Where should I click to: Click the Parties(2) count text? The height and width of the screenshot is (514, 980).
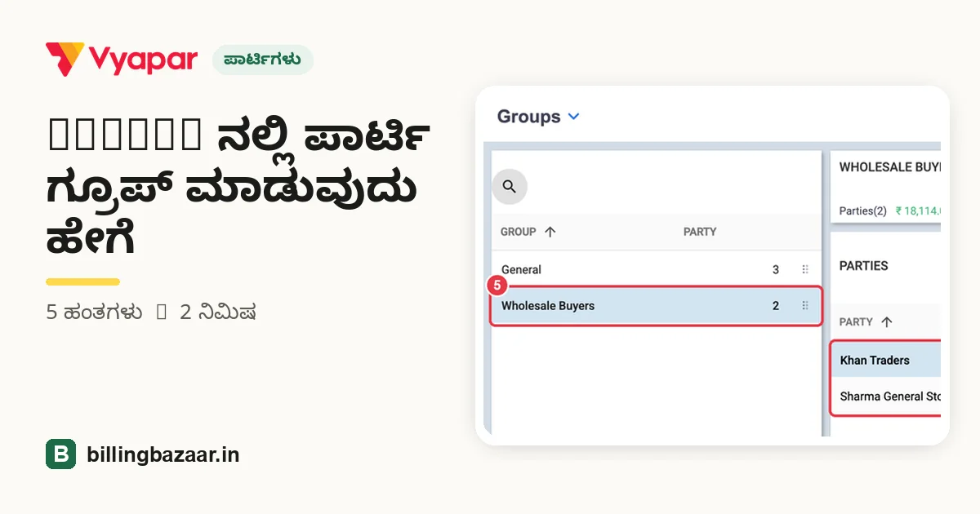[863, 210]
